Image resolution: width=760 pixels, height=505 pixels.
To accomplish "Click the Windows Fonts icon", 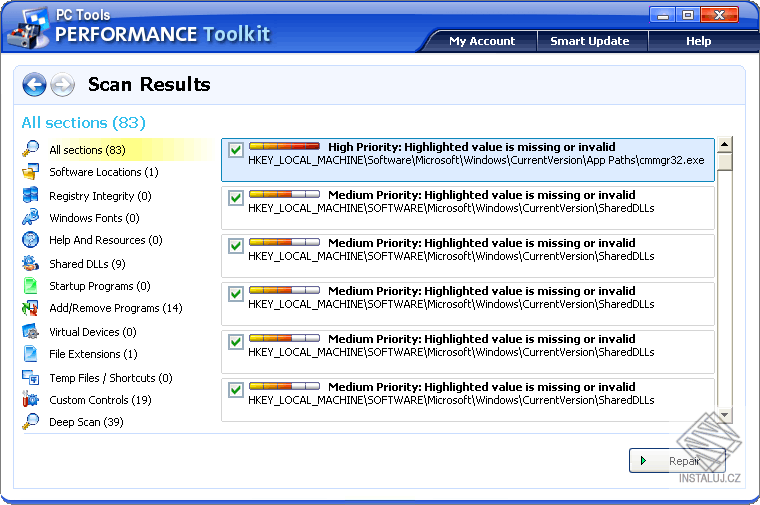I will pyautogui.click(x=30, y=217).
